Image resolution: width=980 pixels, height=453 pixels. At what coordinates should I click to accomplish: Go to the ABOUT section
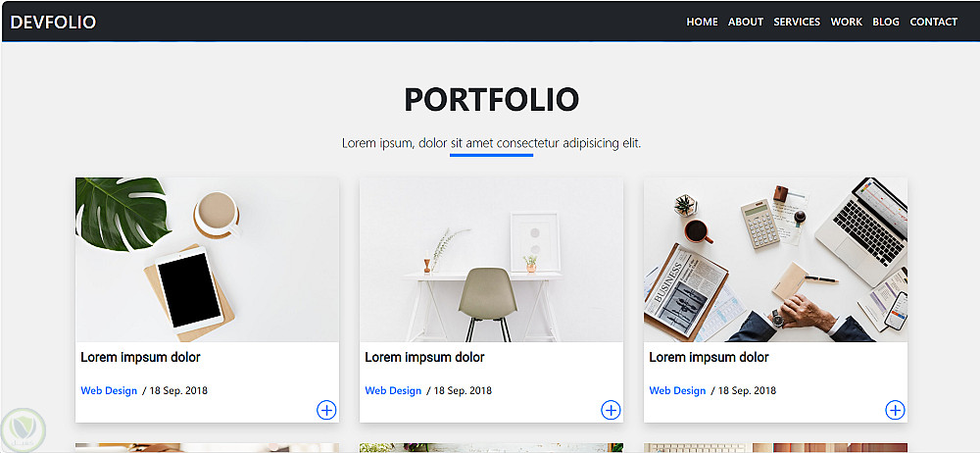pos(746,22)
